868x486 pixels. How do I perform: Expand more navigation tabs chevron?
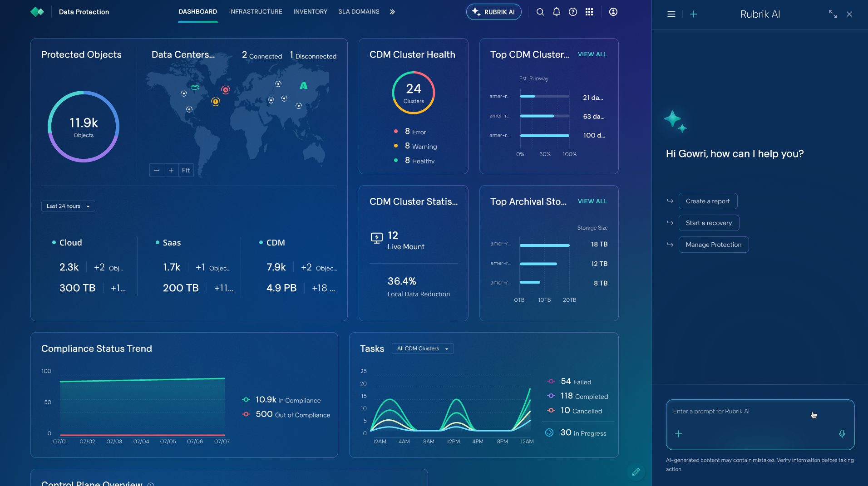(x=392, y=12)
